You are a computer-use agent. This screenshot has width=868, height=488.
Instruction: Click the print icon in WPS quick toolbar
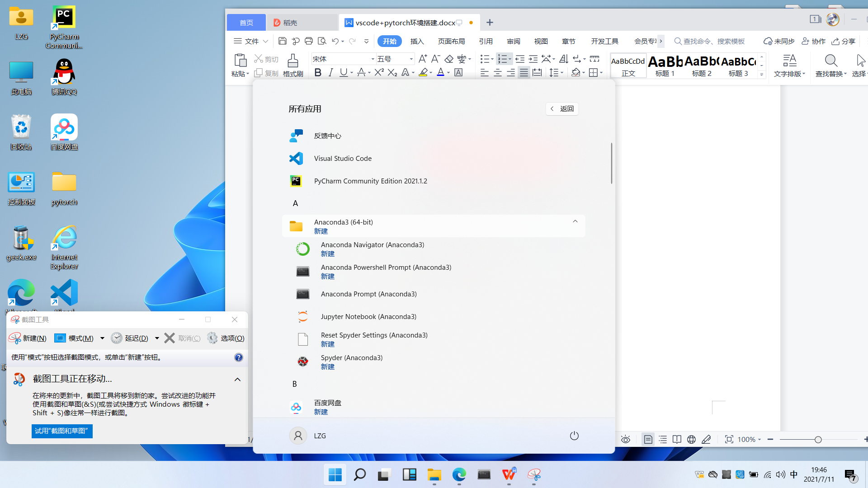click(x=309, y=41)
